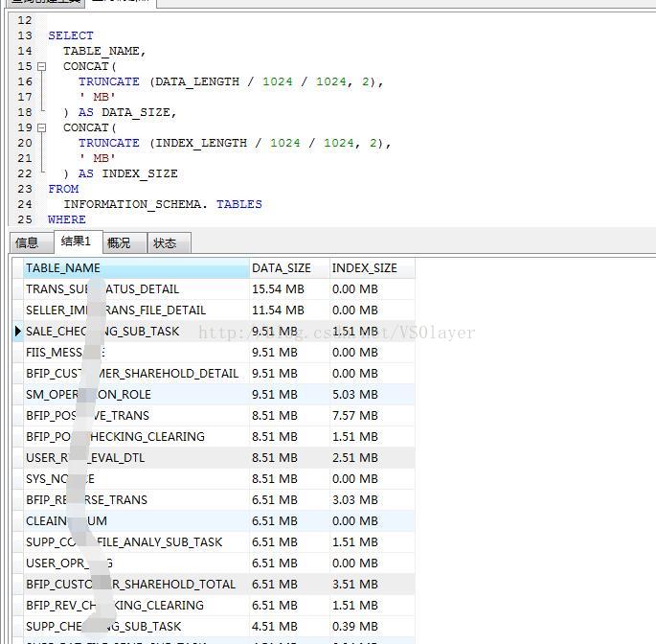The image size is (656, 644).
Task: Click the BFIP_POS..VE_TRANS table name cell
Action: [x=136, y=416]
